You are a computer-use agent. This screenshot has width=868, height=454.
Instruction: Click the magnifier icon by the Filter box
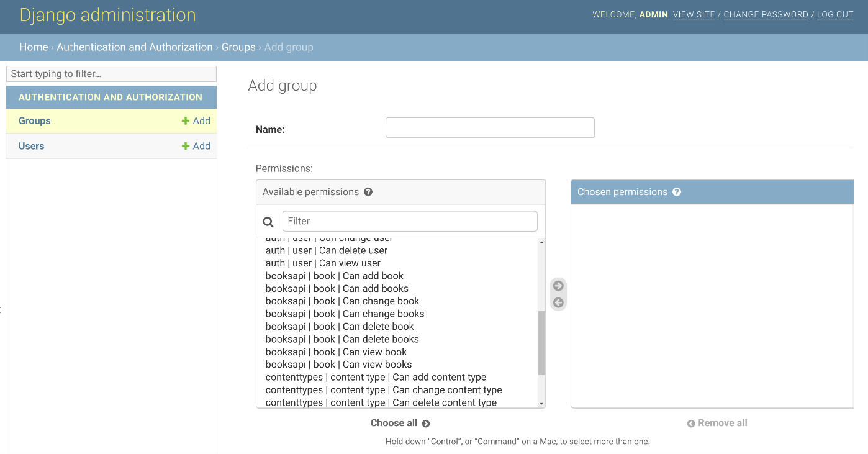tap(268, 222)
